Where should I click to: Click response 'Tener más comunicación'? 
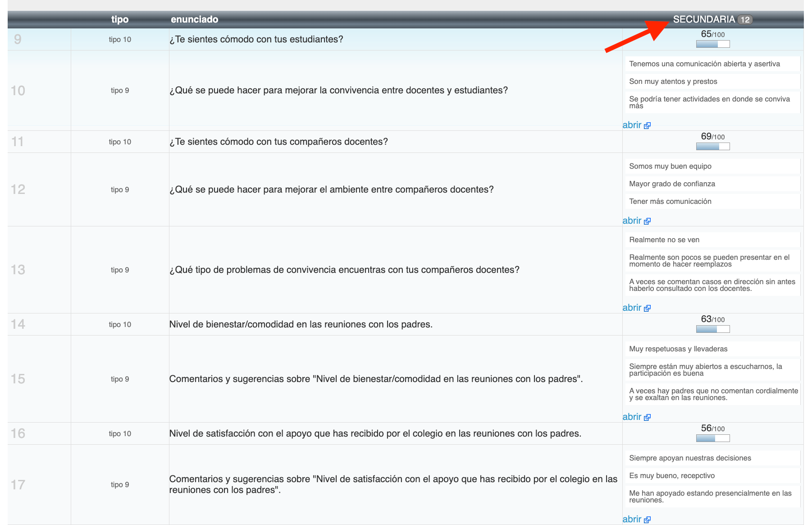(712, 202)
